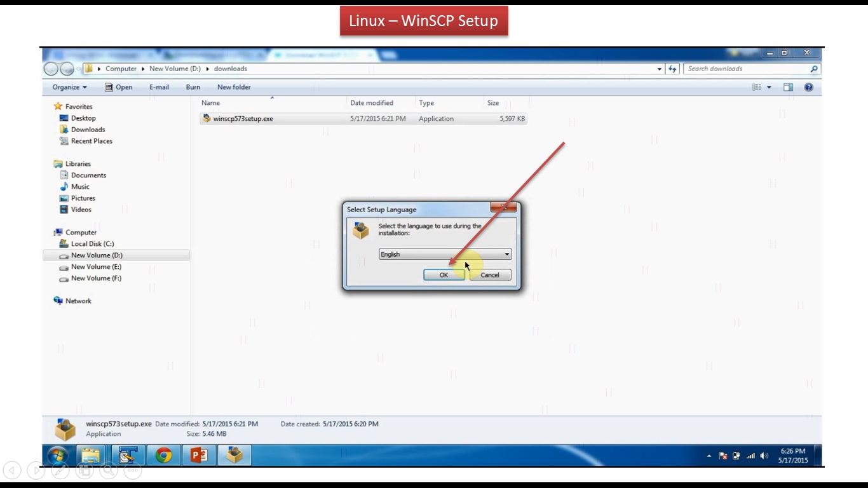Viewport: 868px width, 488px height.
Task: Click downloads in the address breadcrumb
Action: click(x=231, y=69)
